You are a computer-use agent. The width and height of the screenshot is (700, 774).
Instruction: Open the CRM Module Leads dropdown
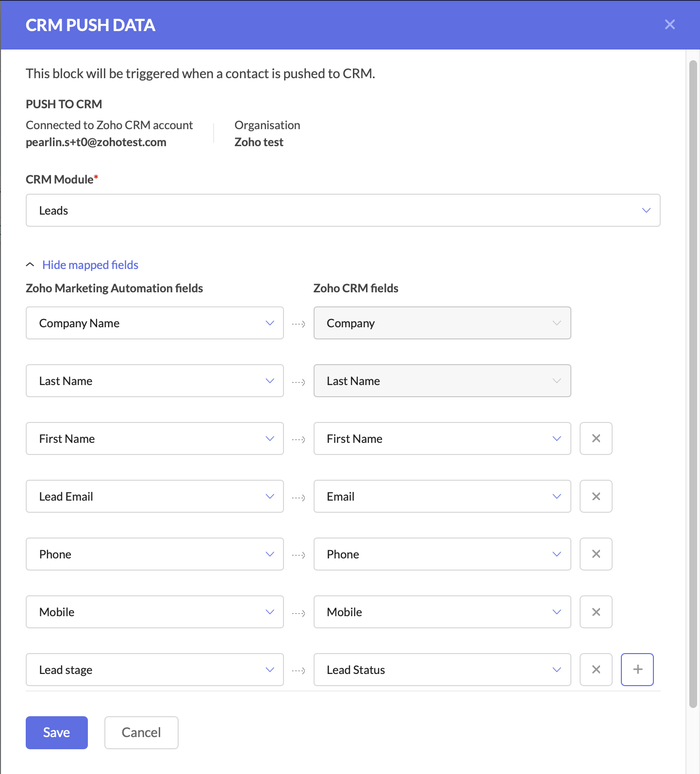tap(343, 210)
